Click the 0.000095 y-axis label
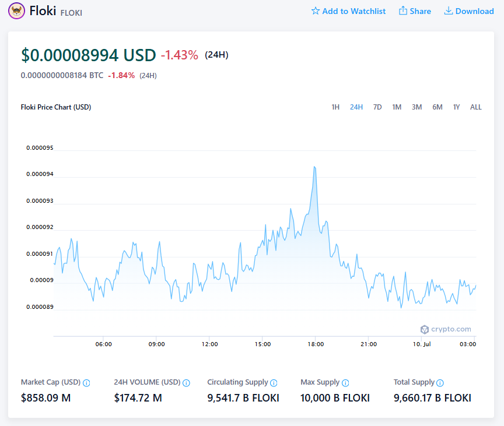Viewport: 504px width, 426px height. pyautogui.click(x=40, y=147)
